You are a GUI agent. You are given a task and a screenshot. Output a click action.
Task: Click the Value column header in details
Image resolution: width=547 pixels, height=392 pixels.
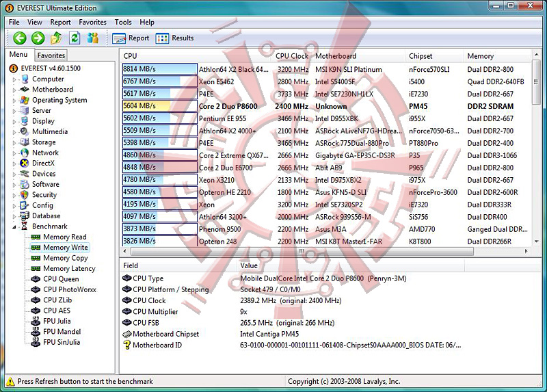click(351, 265)
